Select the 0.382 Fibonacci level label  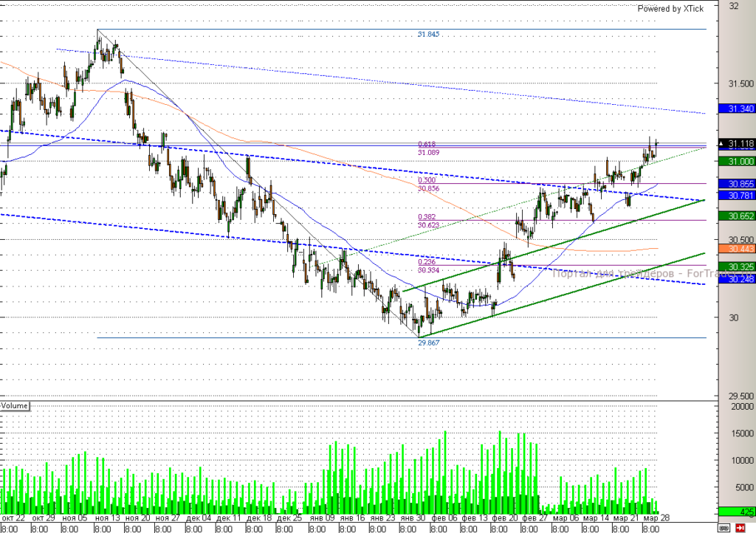427,217
